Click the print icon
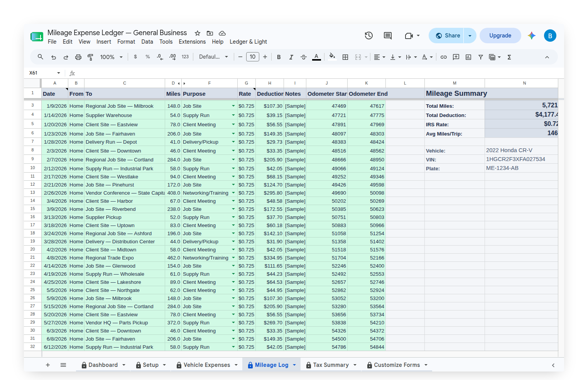 (78, 57)
